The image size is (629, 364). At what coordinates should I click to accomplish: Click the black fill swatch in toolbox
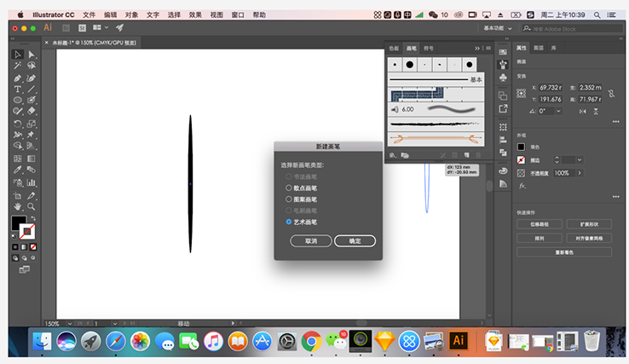[18, 223]
